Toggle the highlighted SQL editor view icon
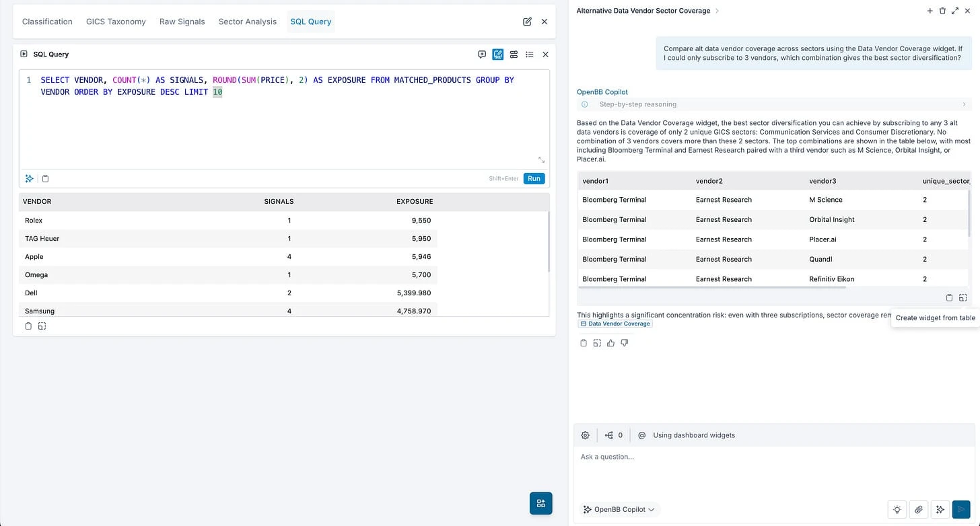 pyautogui.click(x=498, y=54)
